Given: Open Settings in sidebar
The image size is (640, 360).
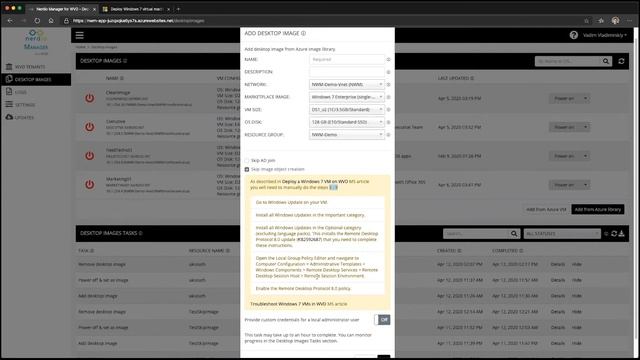Looking at the screenshot, I should [25, 105].
